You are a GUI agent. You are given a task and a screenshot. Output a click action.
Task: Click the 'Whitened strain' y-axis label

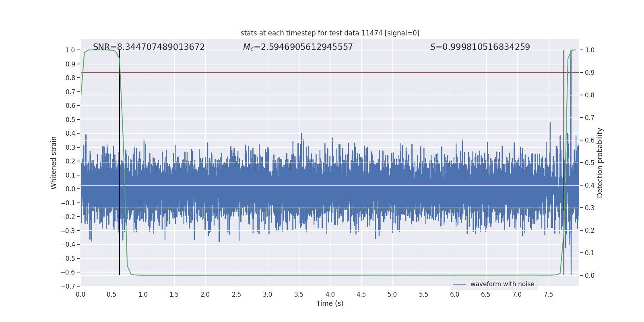click(x=54, y=163)
